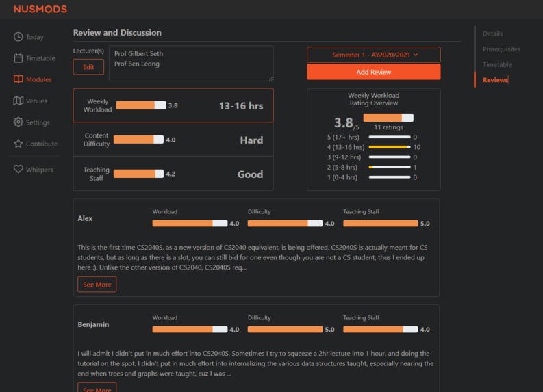Click the Whispers heart icon
Image resolution: width=543 pixels, height=392 pixels.
(18, 169)
